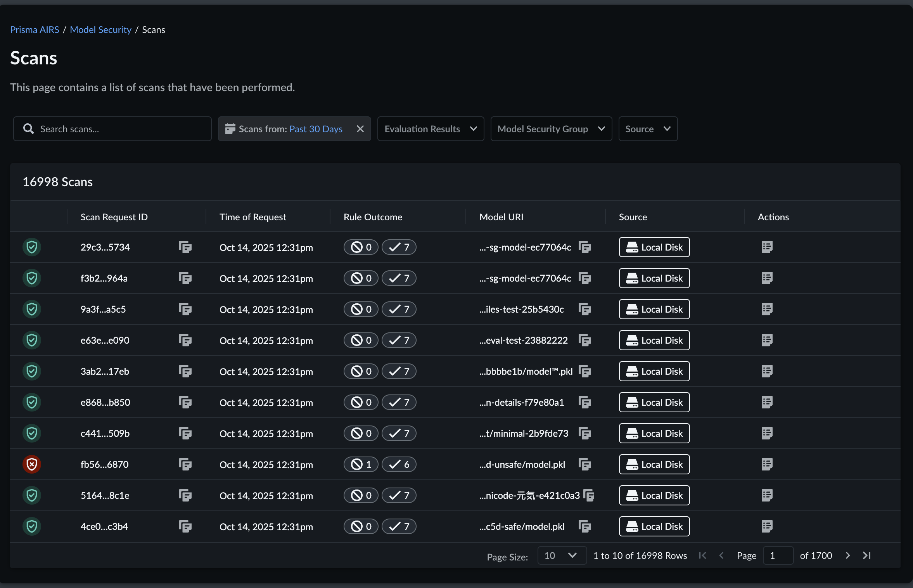Open scan details icon for 3ab2...17eb
This screenshot has height=588, width=913.
pyautogui.click(x=767, y=371)
